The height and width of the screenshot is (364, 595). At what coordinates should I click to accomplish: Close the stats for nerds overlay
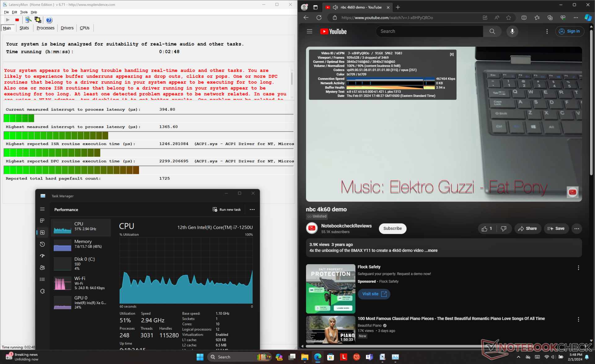pos(452,54)
